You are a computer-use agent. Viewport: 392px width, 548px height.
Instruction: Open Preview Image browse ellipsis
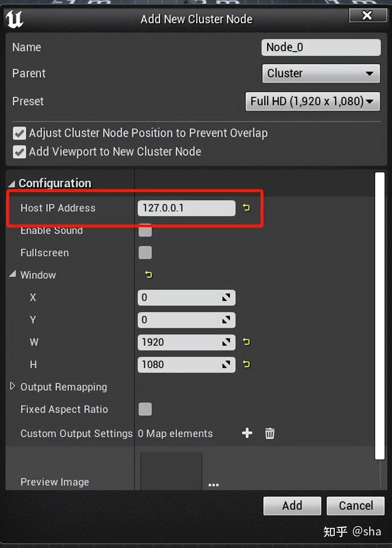(214, 485)
